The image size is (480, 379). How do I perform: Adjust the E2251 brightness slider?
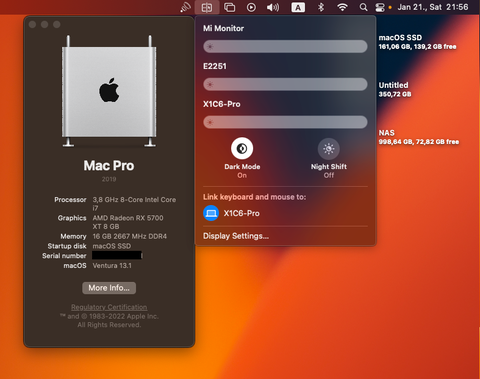pyautogui.click(x=285, y=84)
